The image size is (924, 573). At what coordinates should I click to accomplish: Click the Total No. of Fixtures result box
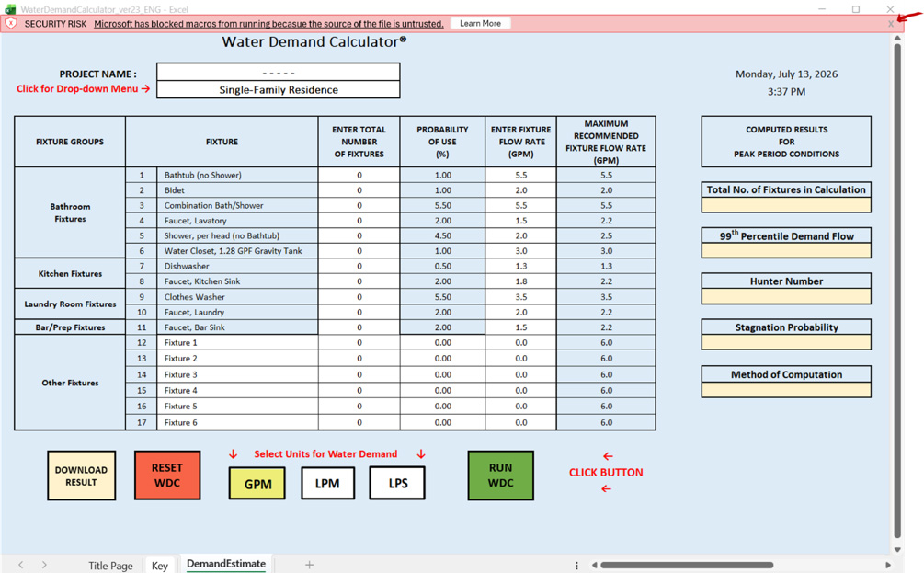[x=786, y=205]
